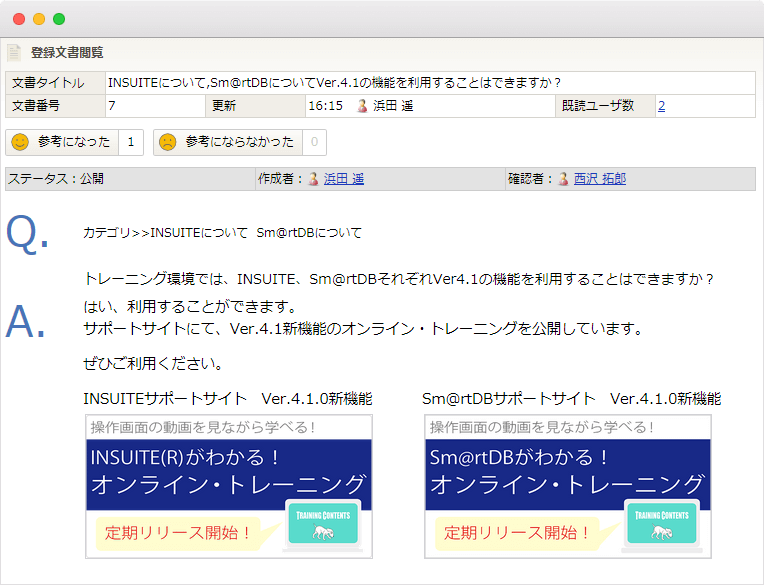This screenshot has height=585, width=764.
Task: Click the line ぜひご利用ください。
Action: coord(153,363)
